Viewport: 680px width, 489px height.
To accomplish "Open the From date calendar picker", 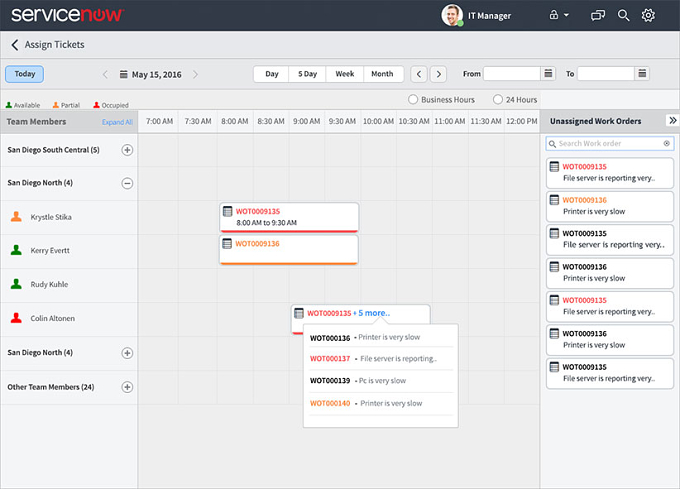I will (x=548, y=74).
